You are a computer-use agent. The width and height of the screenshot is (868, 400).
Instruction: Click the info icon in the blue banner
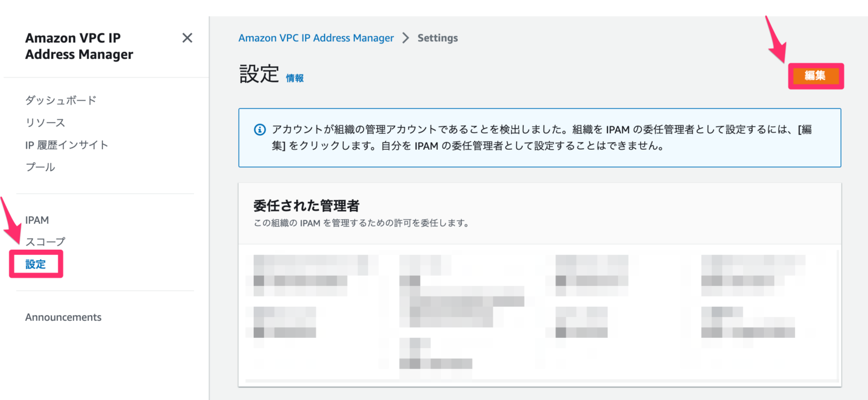[x=259, y=129]
